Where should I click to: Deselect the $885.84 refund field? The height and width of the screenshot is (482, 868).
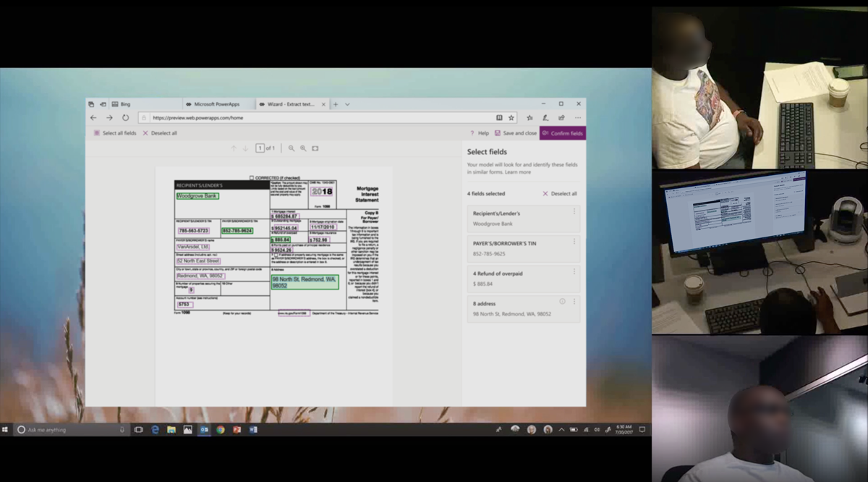pyautogui.click(x=281, y=240)
